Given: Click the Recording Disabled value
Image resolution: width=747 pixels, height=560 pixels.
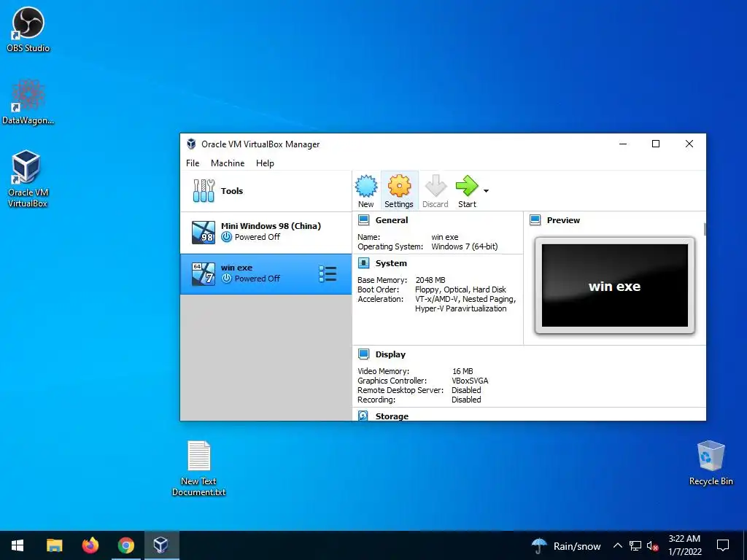Looking at the screenshot, I should (466, 400).
